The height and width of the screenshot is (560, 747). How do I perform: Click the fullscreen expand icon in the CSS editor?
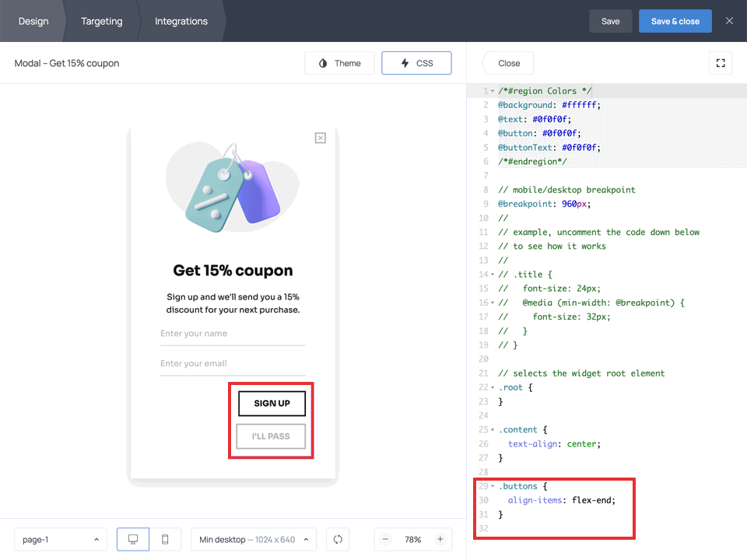coord(721,63)
